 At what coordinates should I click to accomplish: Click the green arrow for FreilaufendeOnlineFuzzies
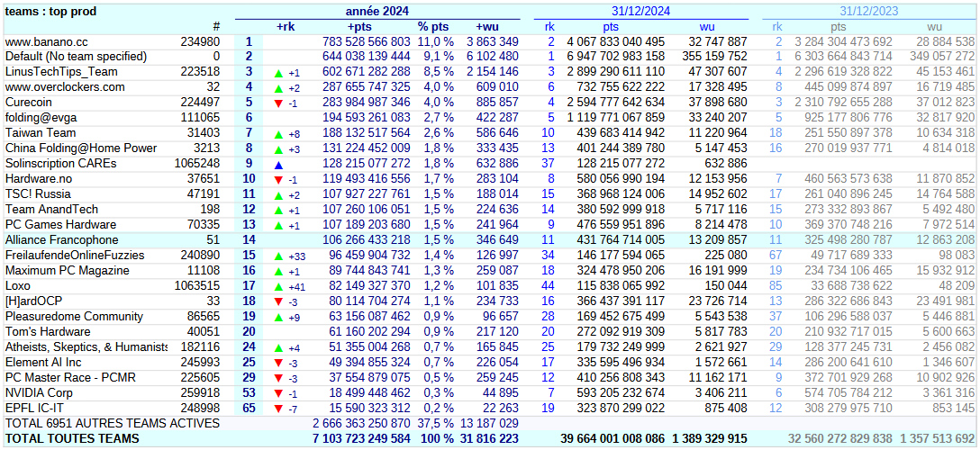point(278,256)
